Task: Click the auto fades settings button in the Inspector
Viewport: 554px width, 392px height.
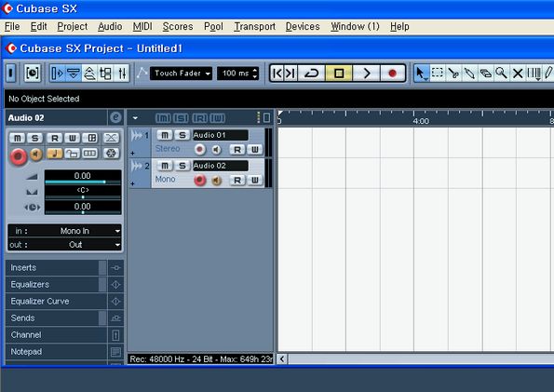Action: [111, 138]
